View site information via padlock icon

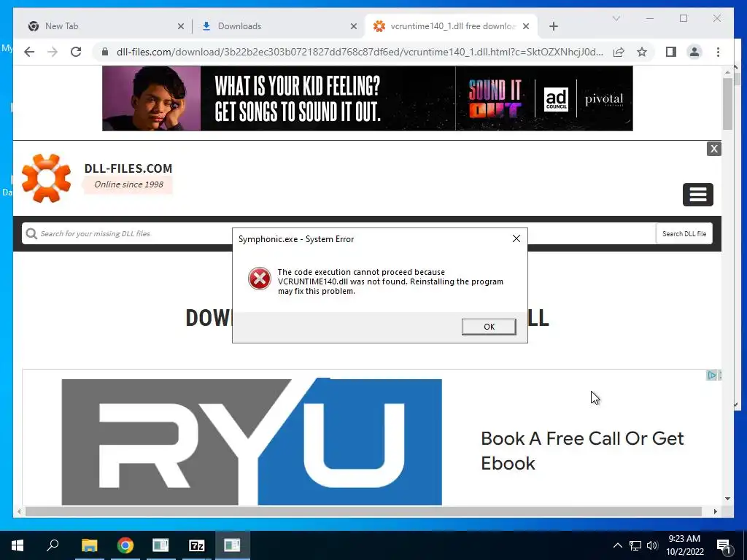click(x=105, y=52)
